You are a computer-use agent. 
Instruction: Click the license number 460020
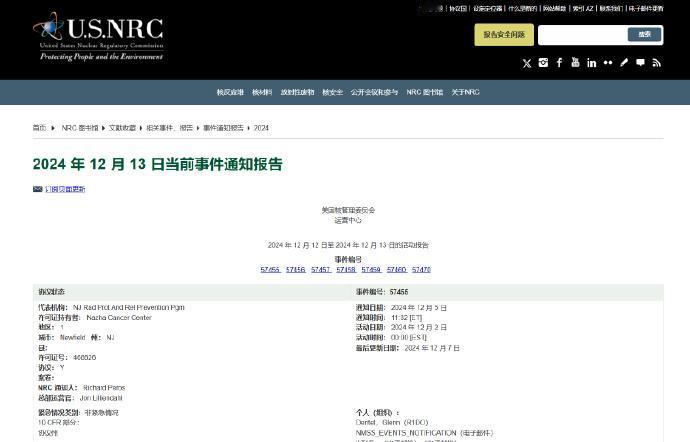[x=84, y=357]
